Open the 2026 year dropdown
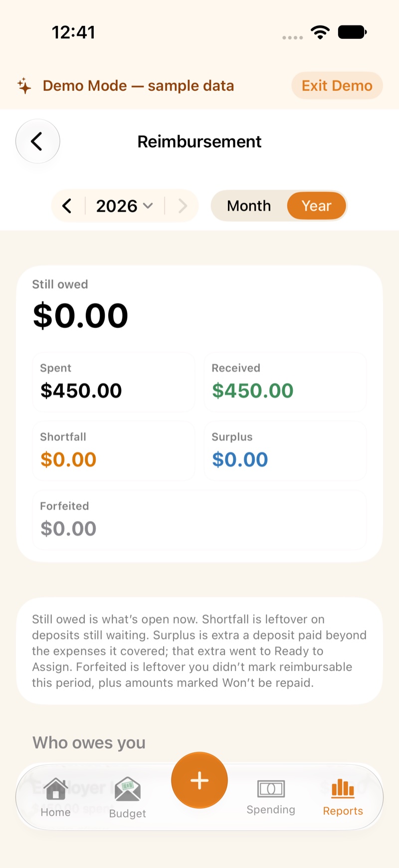The height and width of the screenshot is (868, 399). [x=124, y=206]
